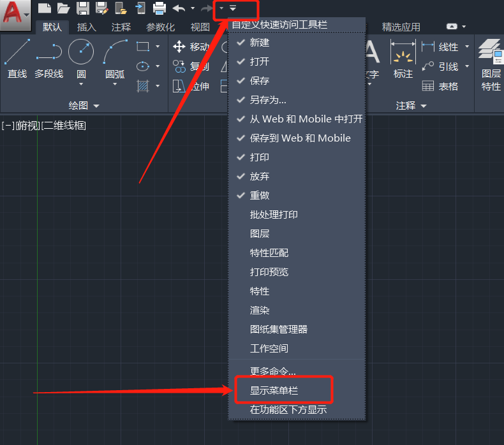Expand the Rectangle tool dropdown arrow

(x=158, y=47)
